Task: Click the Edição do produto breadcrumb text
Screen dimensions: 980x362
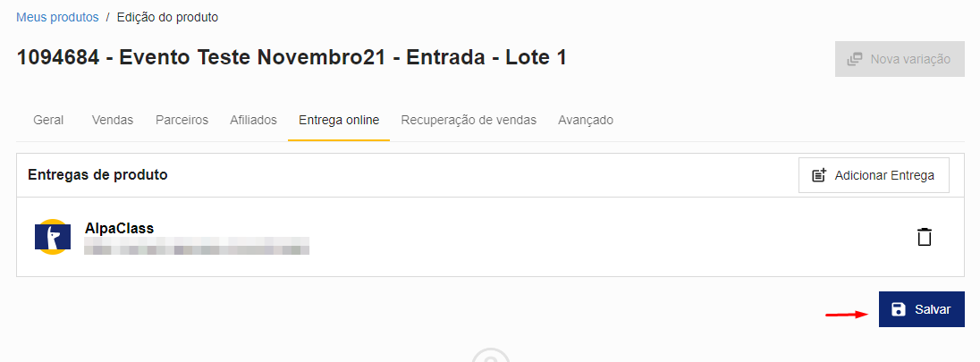Action: point(167,18)
